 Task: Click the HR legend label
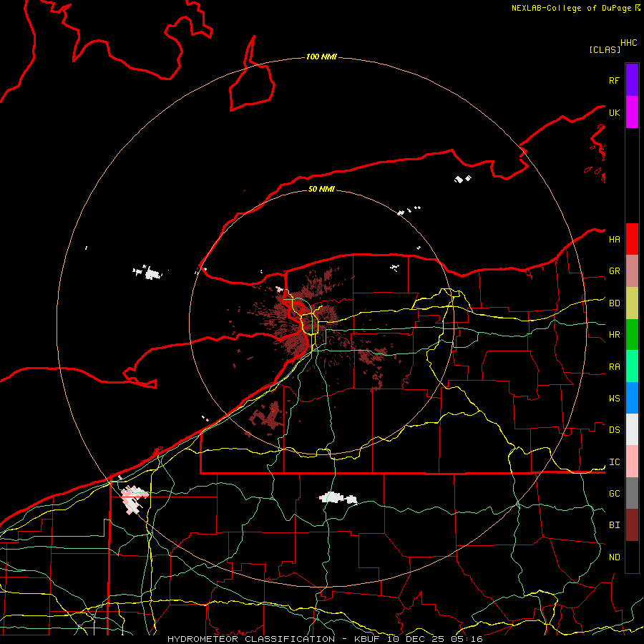614,335
